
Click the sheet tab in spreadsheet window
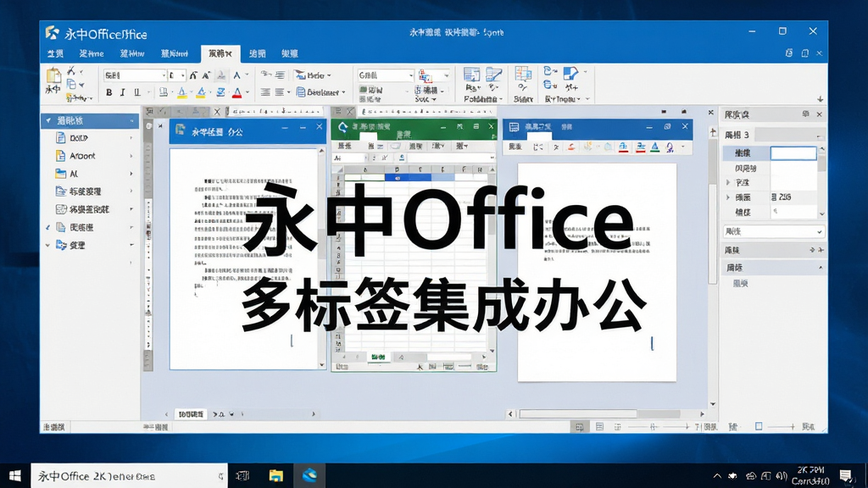pyautogui.click(x=378, y=358)
